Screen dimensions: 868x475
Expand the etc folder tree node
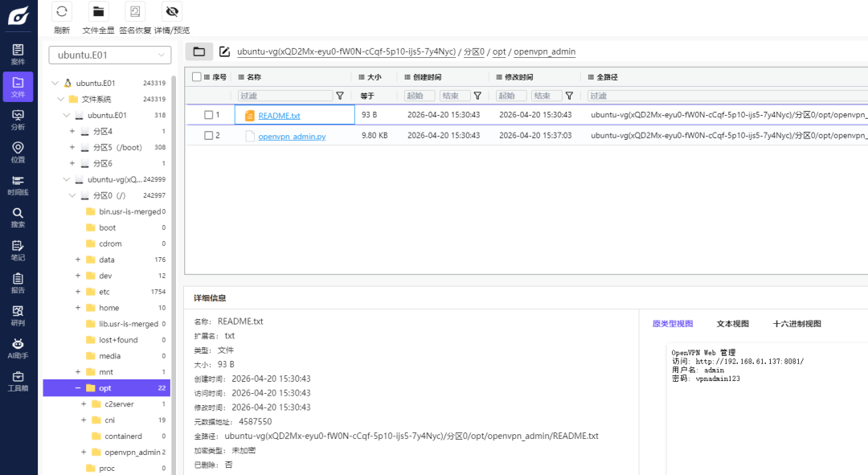[78, 292]
